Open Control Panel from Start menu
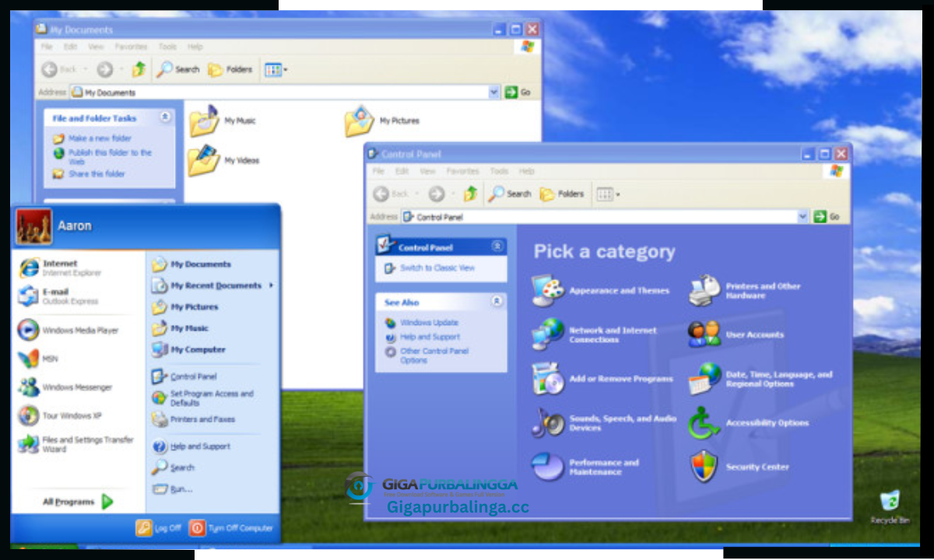This screenshot has height=560, width=934. [184, 376]
